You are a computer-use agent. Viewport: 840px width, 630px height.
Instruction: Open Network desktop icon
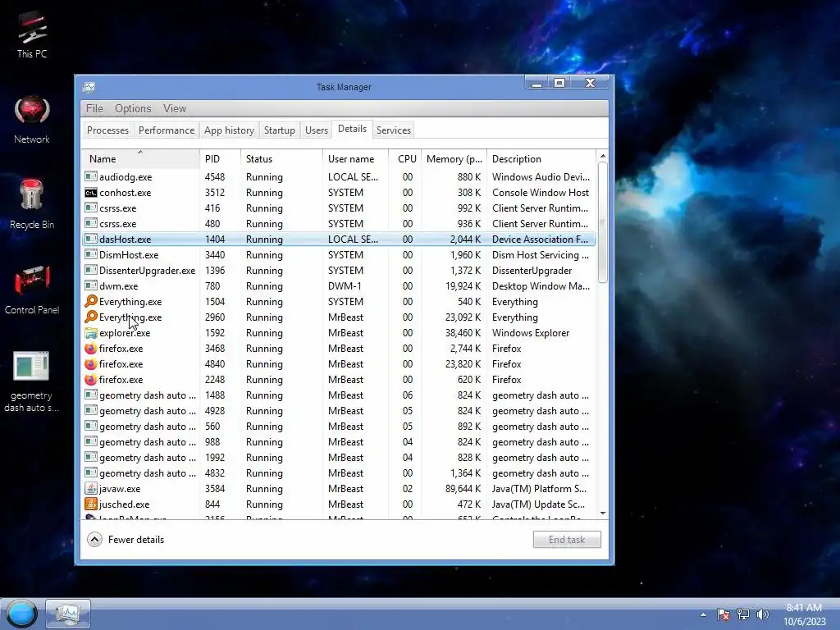tap(32, 120)
